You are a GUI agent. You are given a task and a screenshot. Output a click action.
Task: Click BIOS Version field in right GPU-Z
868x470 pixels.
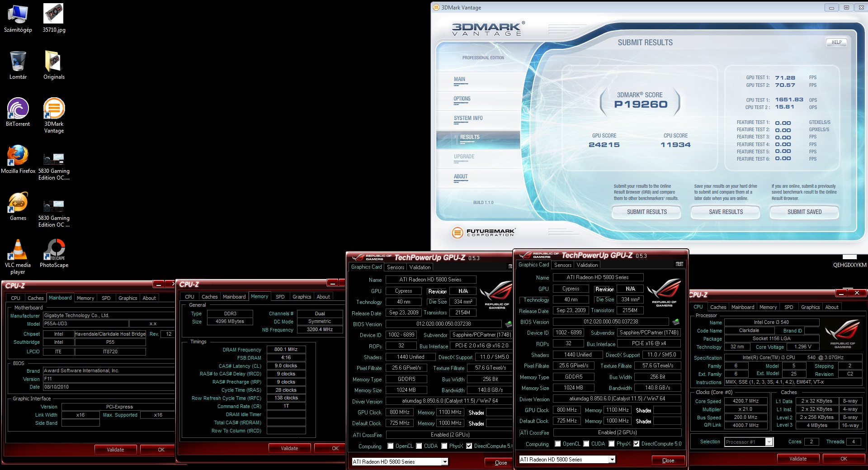(611, 322)
